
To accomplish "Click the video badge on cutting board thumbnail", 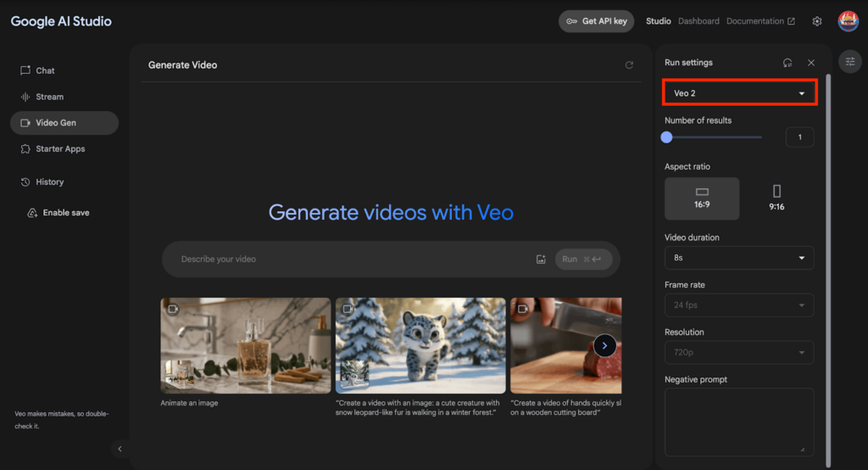I will [522, 309].
